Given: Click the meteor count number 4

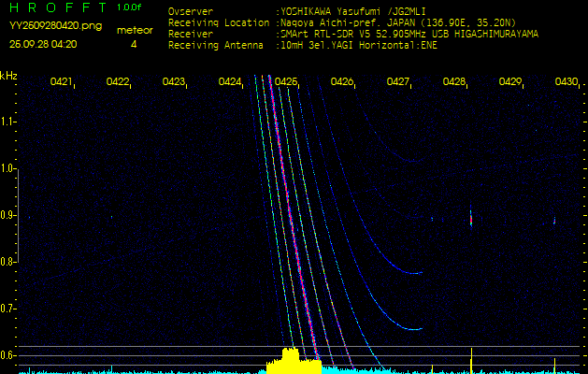Looking at the screenshot, I should click(134, 43).
